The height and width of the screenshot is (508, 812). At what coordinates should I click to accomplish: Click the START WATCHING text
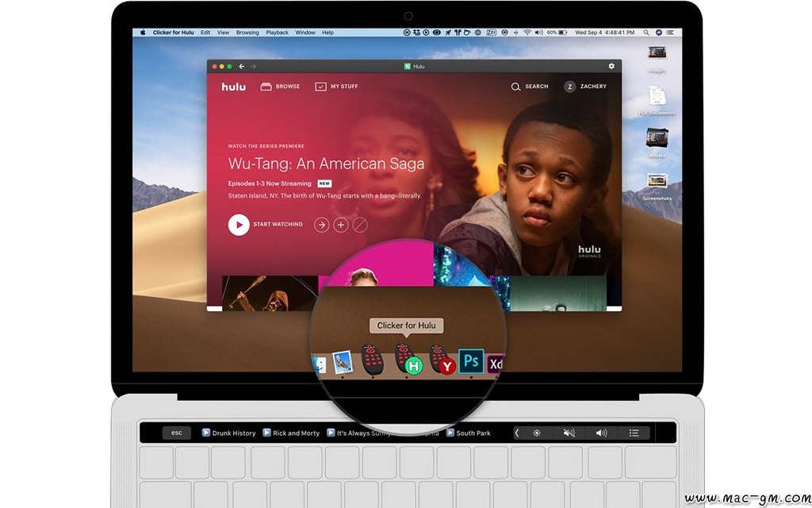point(278,225)
